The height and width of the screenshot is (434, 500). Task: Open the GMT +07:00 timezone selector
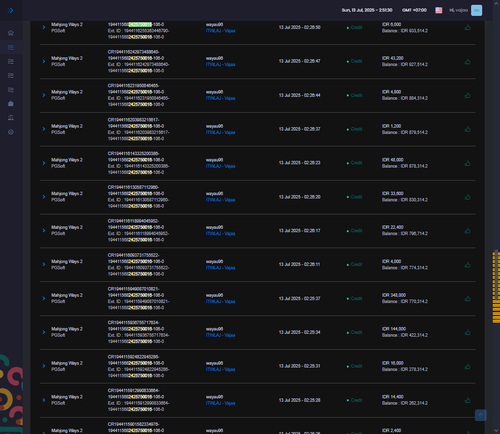(414, 10)
